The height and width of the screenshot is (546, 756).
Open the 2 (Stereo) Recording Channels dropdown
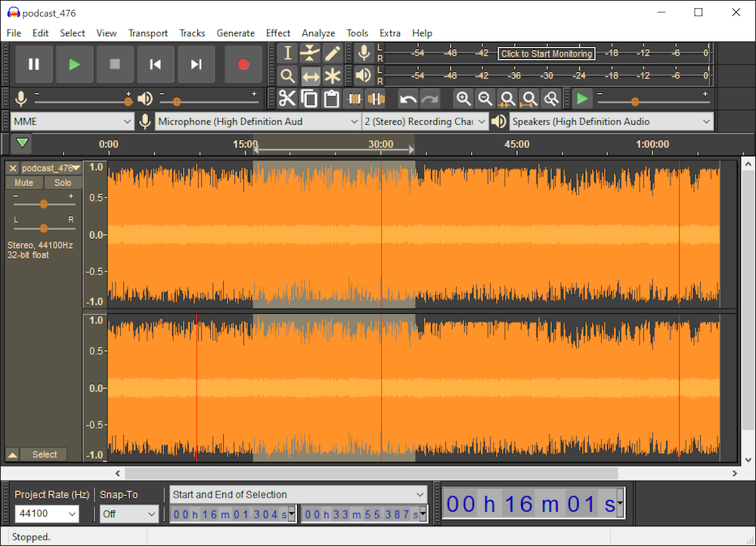tap(425, 122)
